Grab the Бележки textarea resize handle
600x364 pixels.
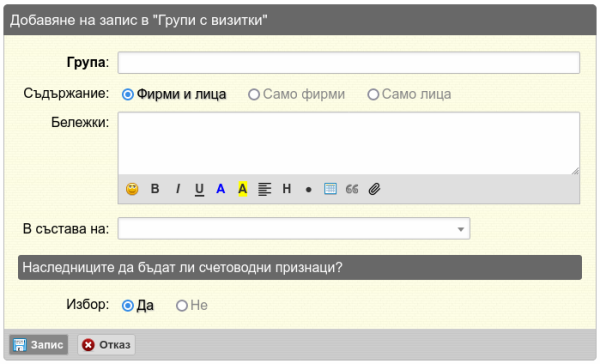tap(576, 171)
